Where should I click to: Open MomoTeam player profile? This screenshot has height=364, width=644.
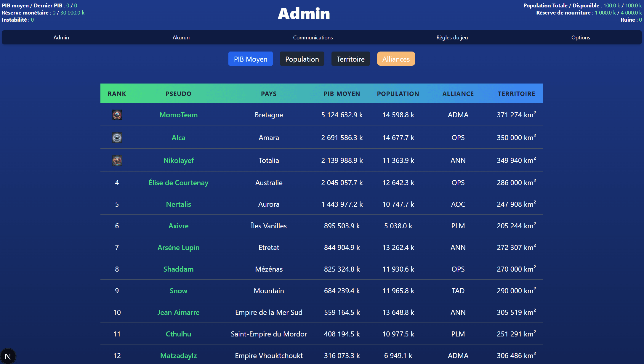coord(178,115)
